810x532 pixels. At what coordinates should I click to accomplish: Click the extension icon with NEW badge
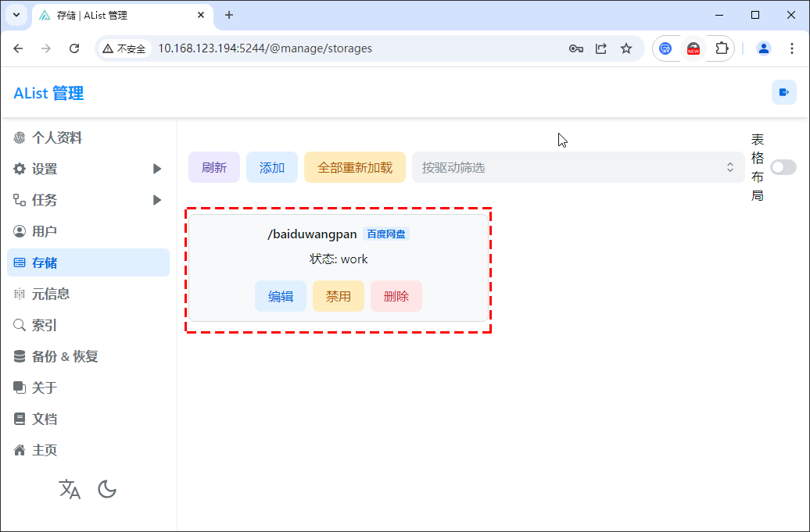(694, 49)
